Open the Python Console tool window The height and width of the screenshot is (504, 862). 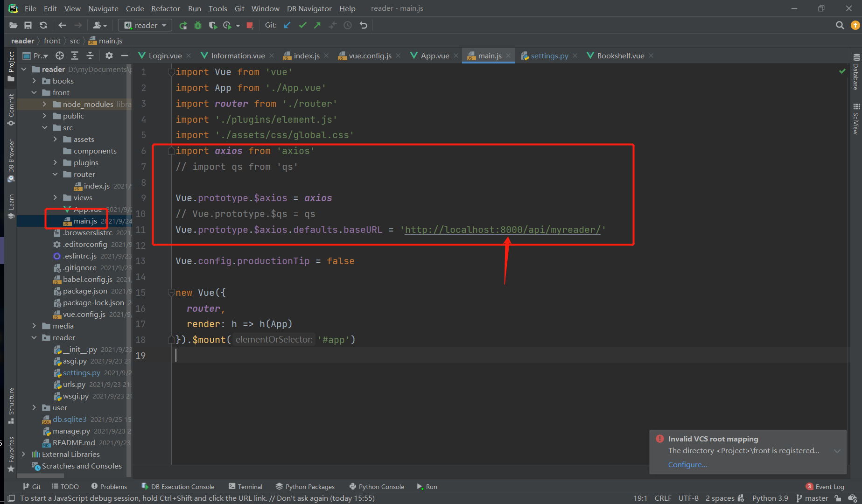click(376, 487)
